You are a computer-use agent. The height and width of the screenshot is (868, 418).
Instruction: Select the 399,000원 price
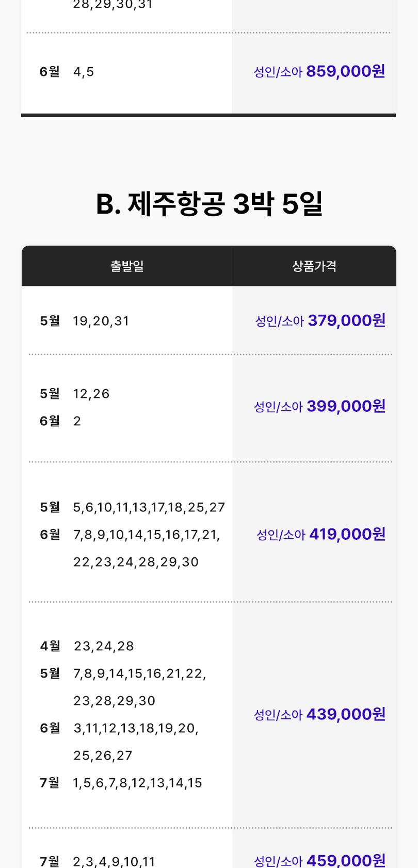coord(346,406)
